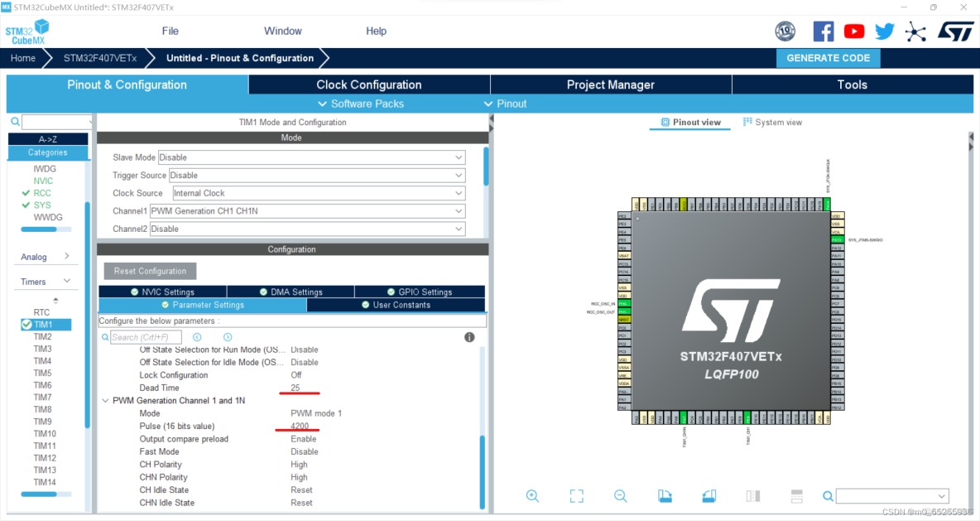Collapse PWM Generation Channel 1 and 1N
The width and height of the screenshot is (980, 521).
106,400
